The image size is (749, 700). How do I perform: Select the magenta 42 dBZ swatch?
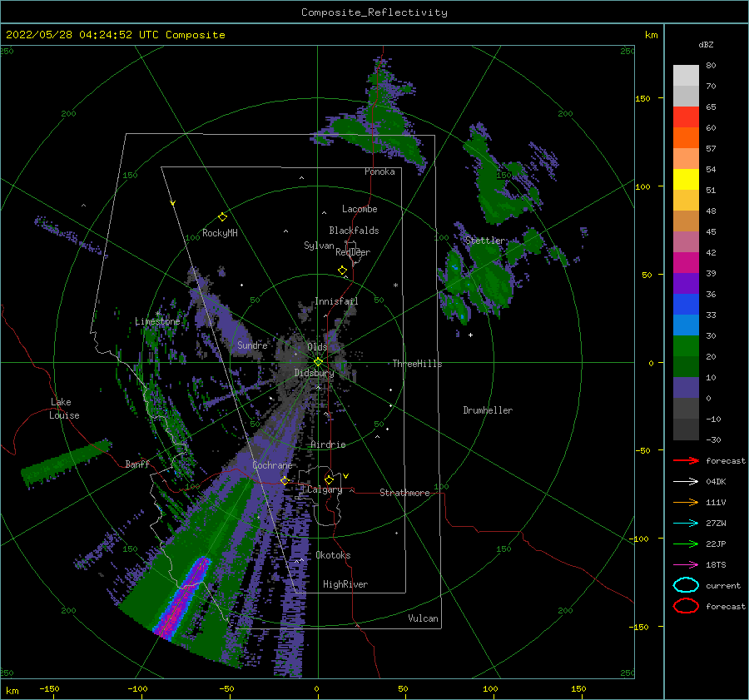pyautogui.click(x=686, y=262)
